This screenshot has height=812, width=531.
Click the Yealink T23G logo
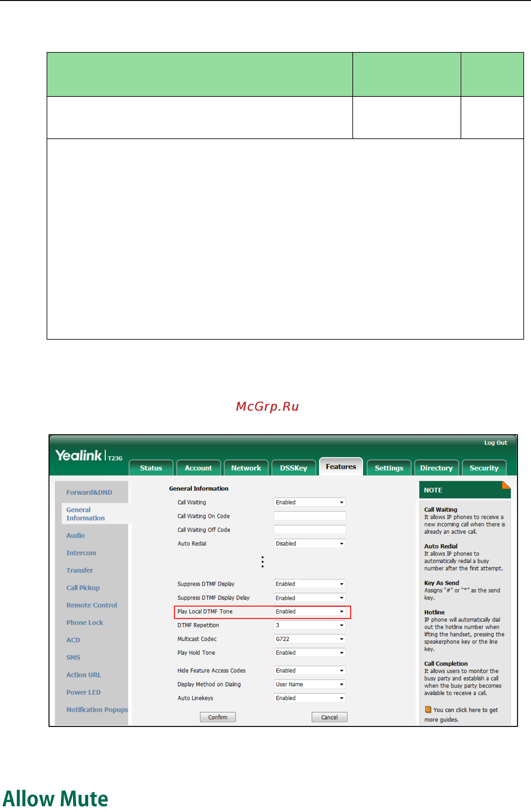tap(88, 456)
